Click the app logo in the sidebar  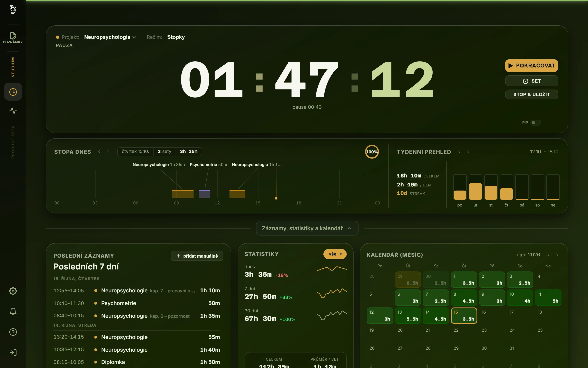(x=13, y=10)
